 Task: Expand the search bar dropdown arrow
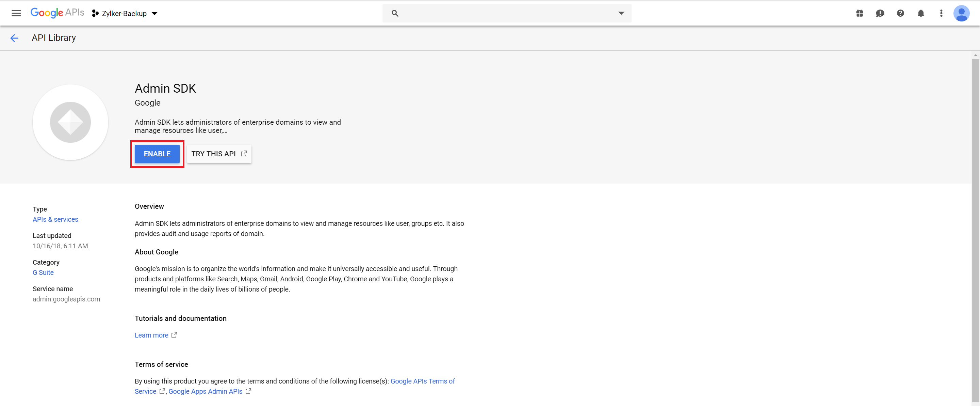pos(621,13)
